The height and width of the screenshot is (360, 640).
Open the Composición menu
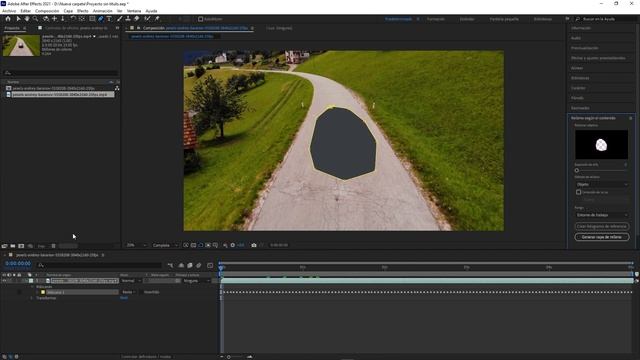coord(47,11)
